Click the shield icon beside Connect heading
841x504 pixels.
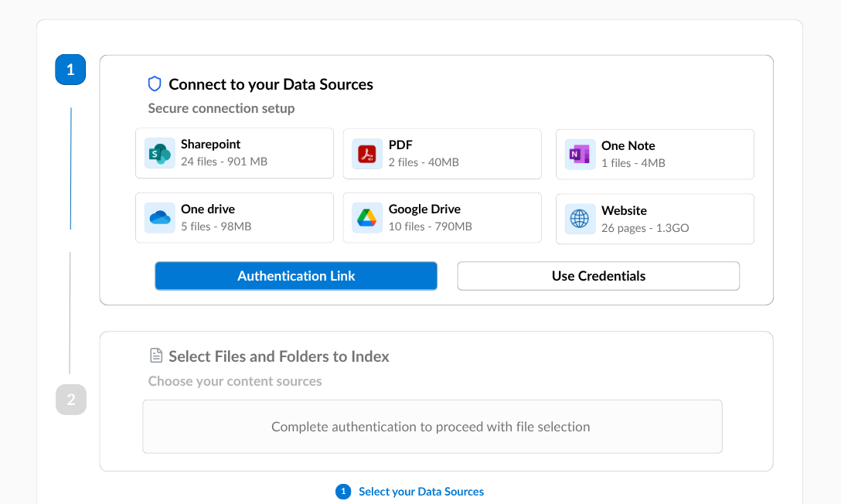pos(155,83)
